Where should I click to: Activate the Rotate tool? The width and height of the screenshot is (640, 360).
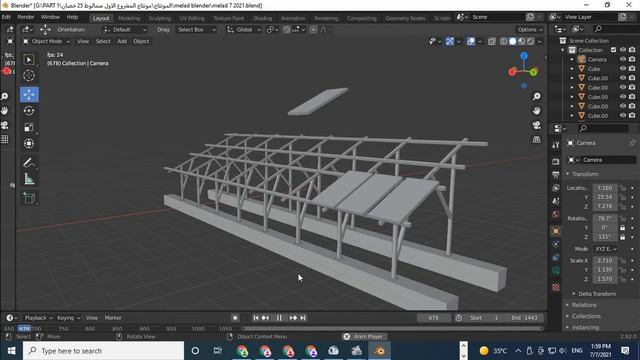tap(29, 111)
